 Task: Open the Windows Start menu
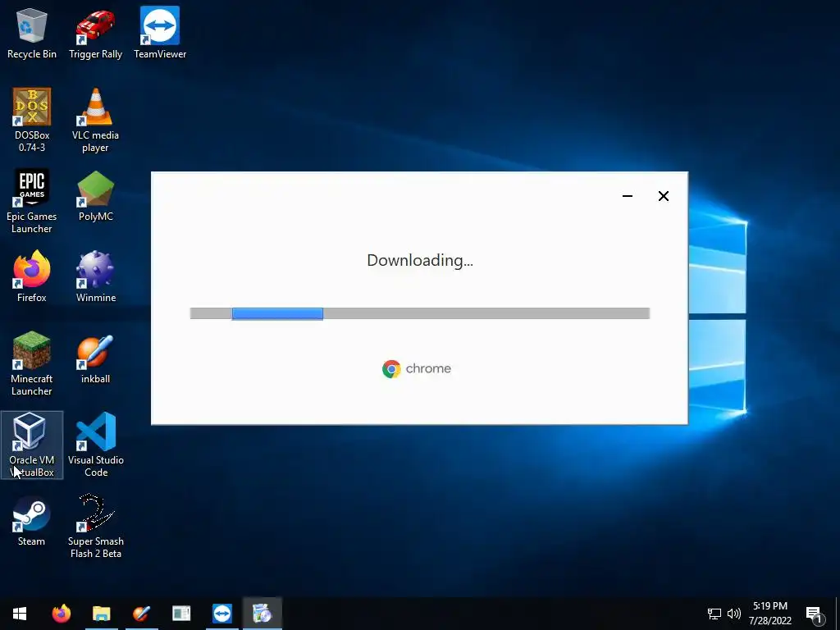click(20, 614)
